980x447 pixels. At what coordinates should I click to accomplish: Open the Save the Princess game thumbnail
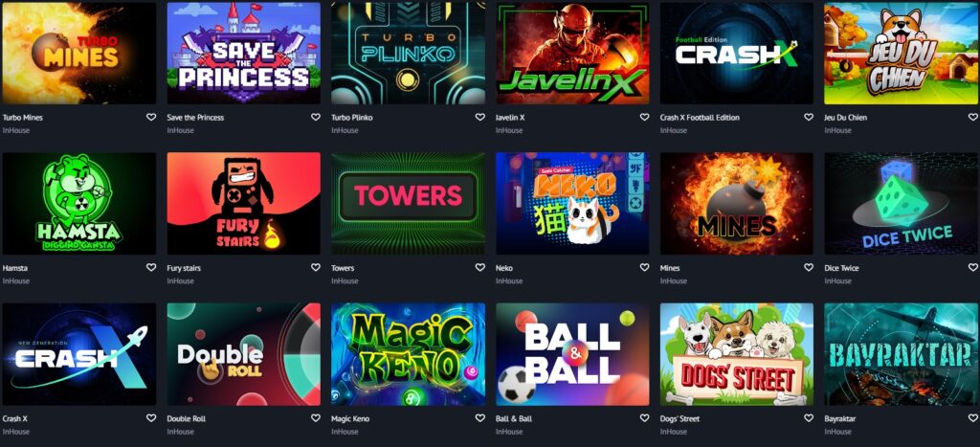tap(244, 54)
